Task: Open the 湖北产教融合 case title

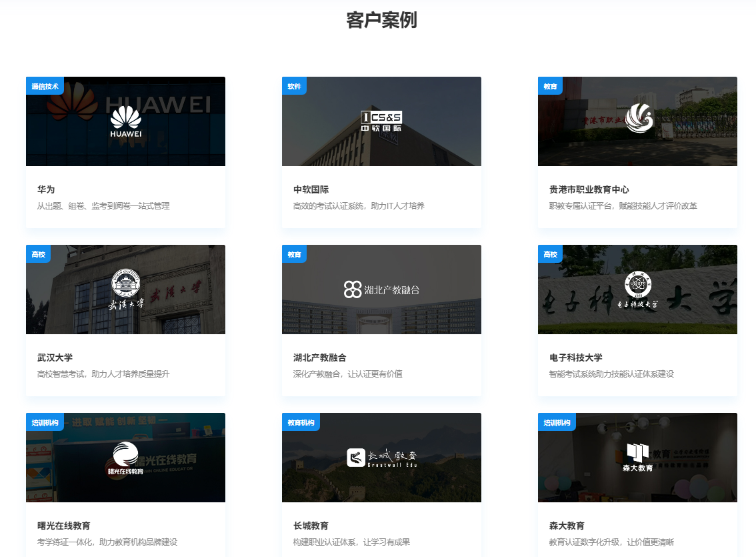Action: (x=319, y=358)
